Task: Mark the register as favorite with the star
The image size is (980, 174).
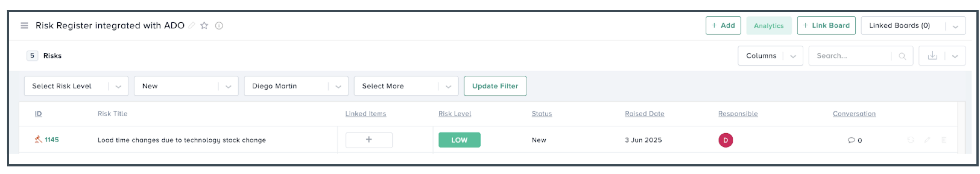Action: pos(204,26)
